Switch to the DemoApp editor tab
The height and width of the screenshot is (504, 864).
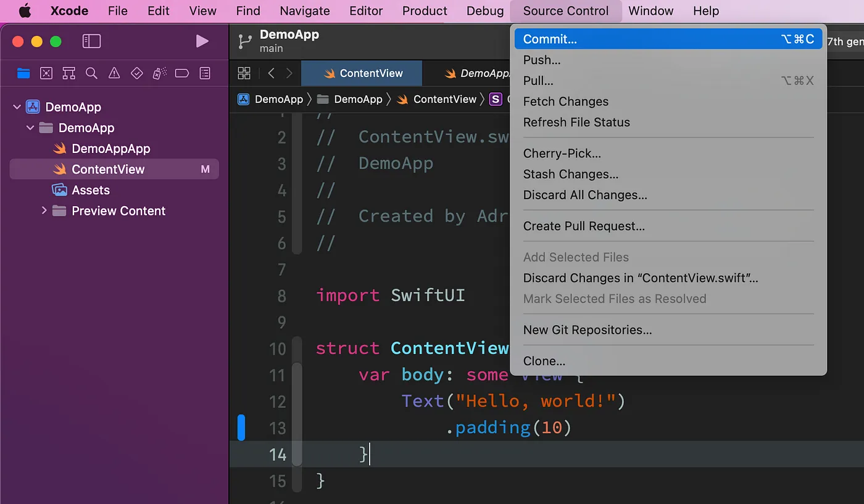478,73
